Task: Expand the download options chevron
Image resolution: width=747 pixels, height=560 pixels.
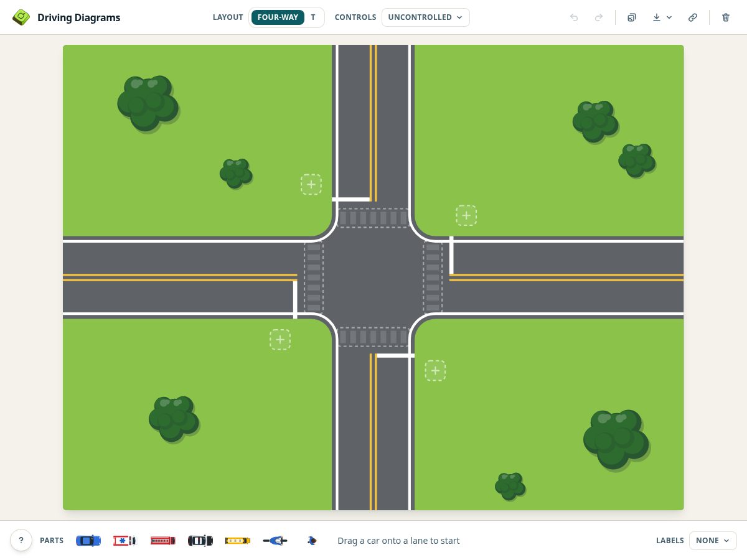Action: [669, 17]
